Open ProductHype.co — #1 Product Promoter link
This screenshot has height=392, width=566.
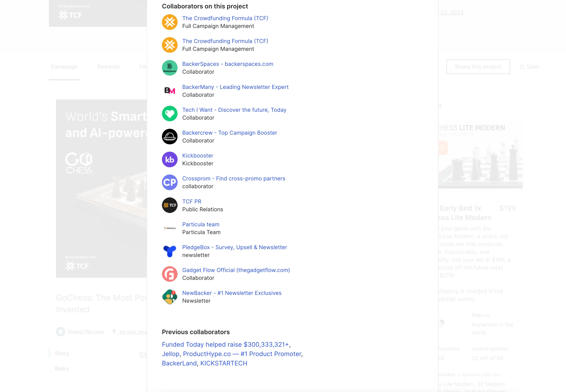click(242, 354)
